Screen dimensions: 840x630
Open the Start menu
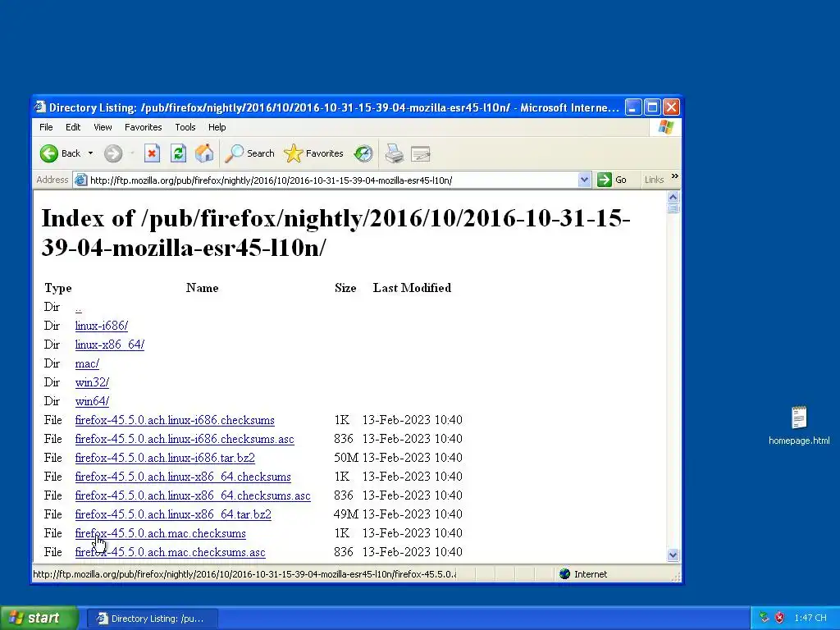[39, 619]
